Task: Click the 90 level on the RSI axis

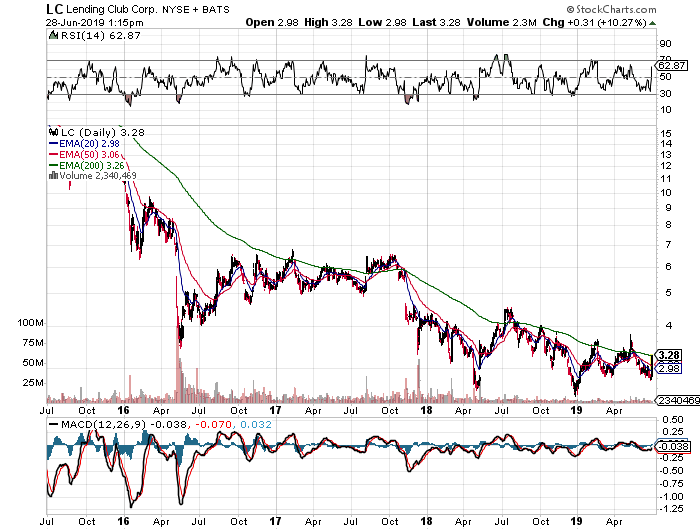Action: (666, 43)
